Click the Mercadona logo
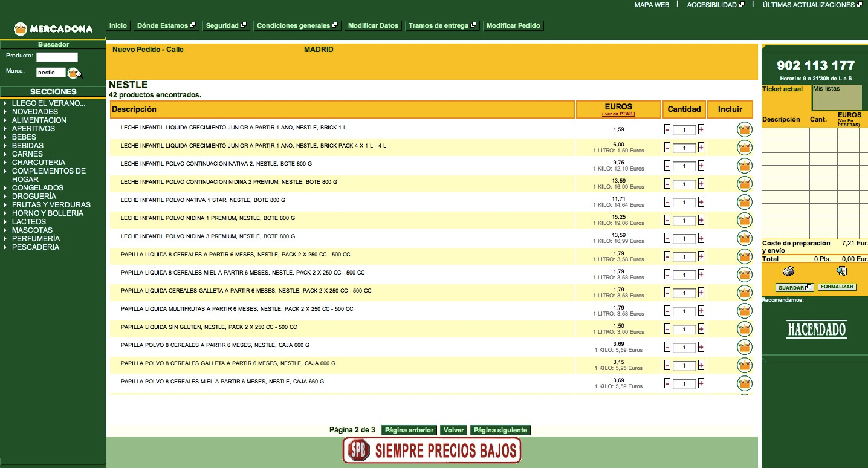 53,28
